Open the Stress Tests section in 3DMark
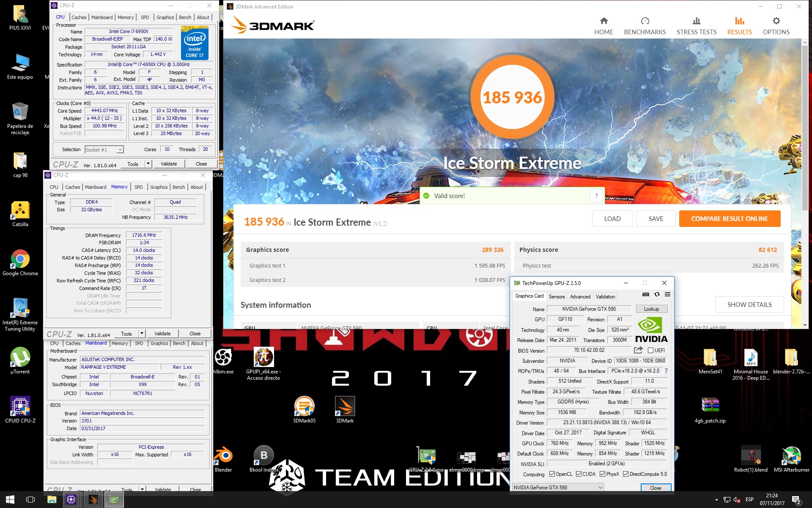 tap(696, 26)
